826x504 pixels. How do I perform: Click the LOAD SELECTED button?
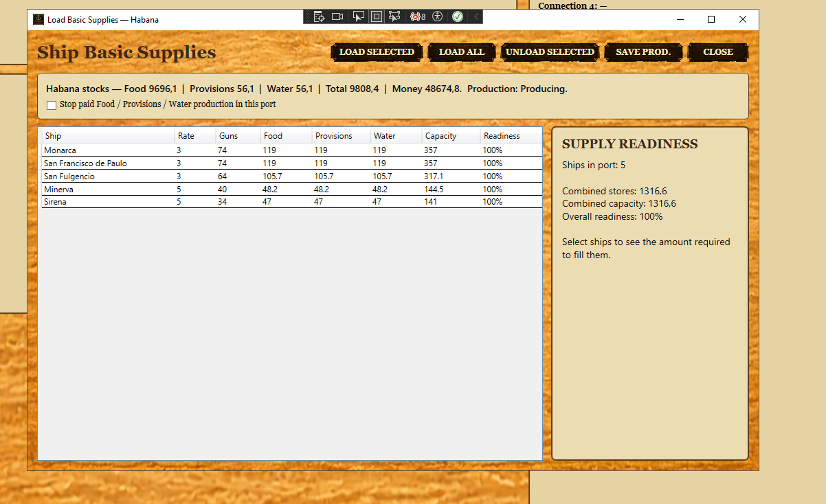pyautogui.click(x=377, y=52)
